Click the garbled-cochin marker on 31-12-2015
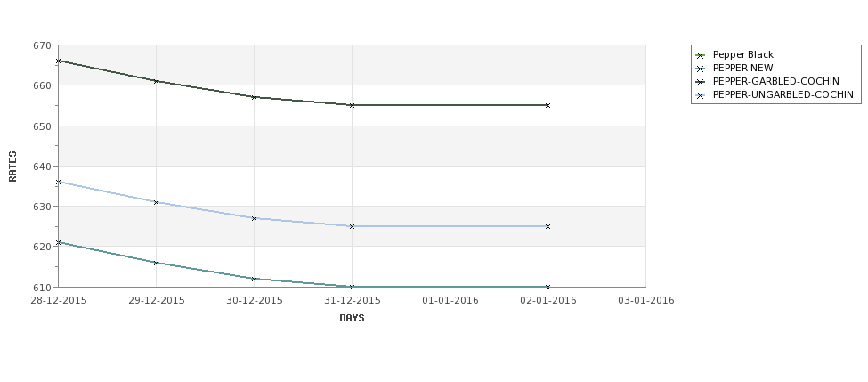The image size is (868, 382). point(352,105)
